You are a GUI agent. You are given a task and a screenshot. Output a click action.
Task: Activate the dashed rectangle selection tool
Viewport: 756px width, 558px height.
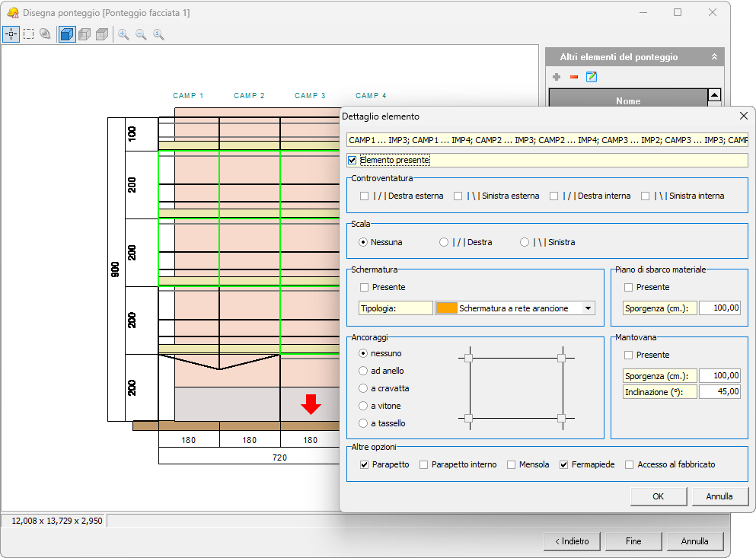click(28, 34)
